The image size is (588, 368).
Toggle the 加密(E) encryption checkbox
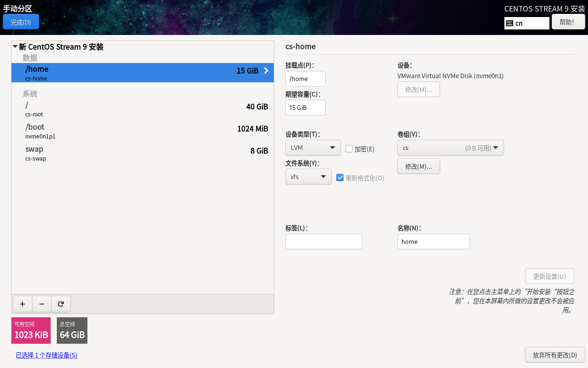pyautogui.click(x=349, y=149)
